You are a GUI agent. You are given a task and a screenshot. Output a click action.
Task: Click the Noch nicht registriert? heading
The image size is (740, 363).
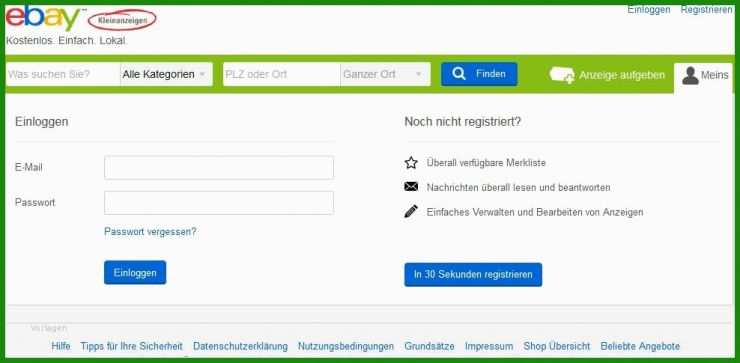point(462,122)
